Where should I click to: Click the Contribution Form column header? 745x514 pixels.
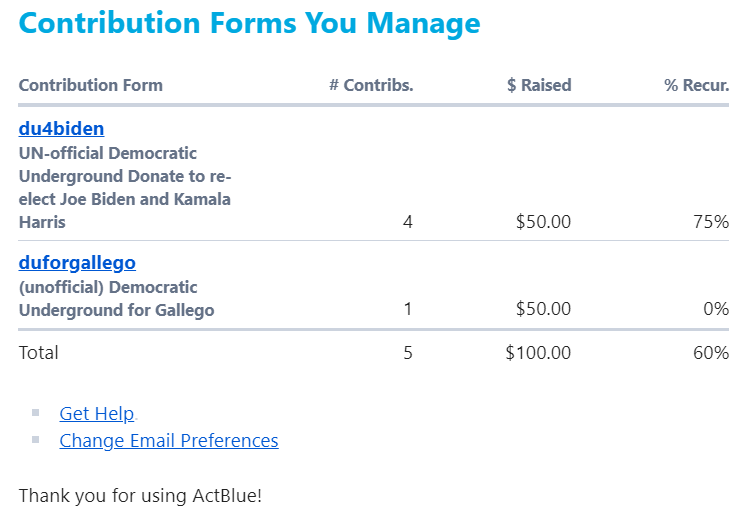click(90, 86)
